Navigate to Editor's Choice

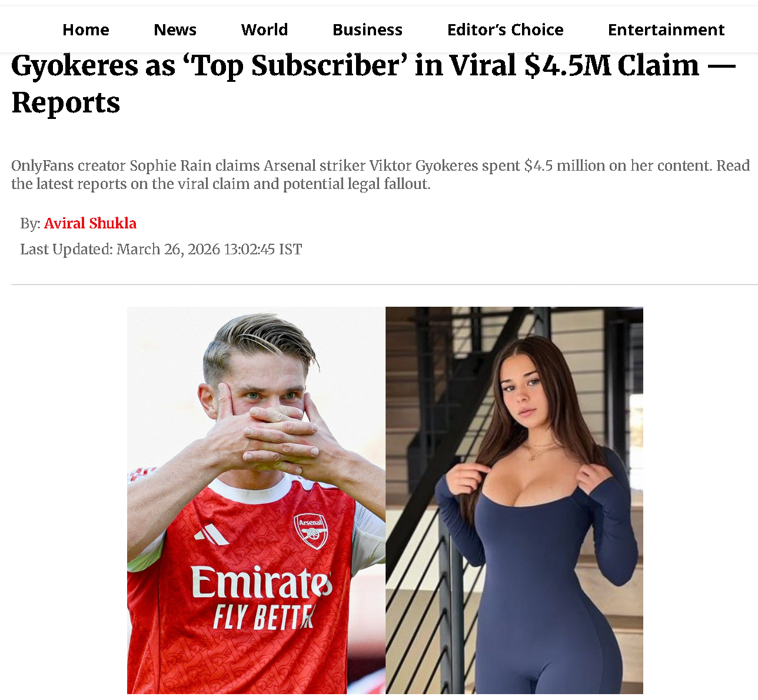[x=505, y=29]
